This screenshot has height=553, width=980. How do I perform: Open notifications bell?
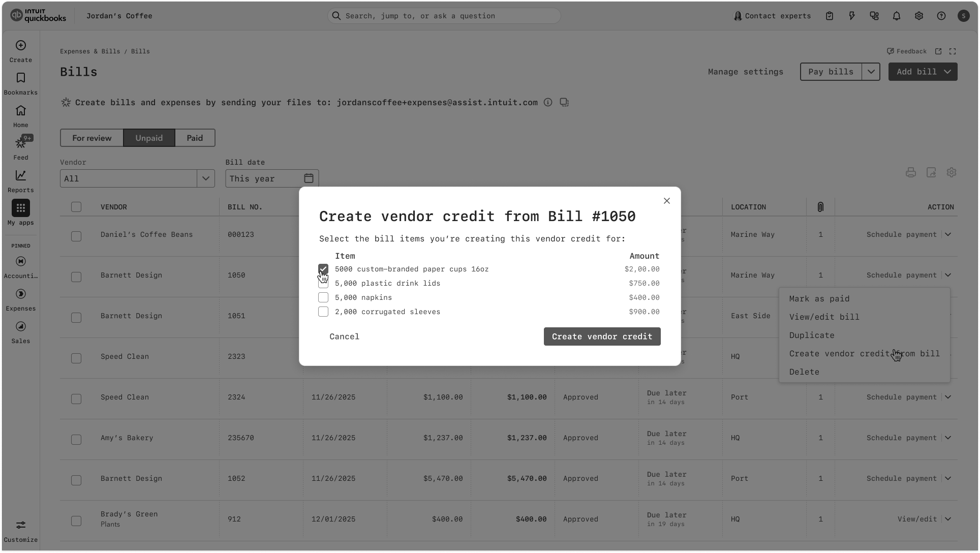897,16
